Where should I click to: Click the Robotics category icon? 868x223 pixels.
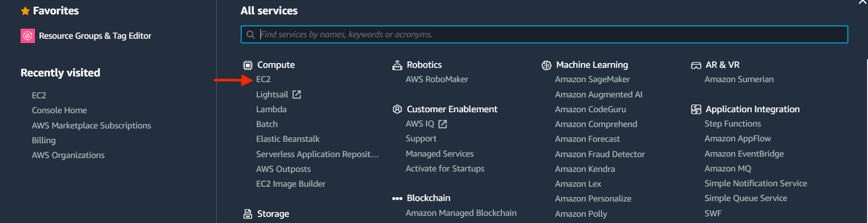(397, 65)
